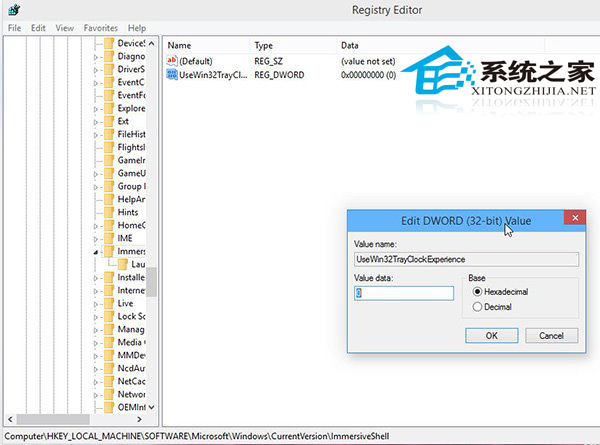Open the View menu

point(64,28)
